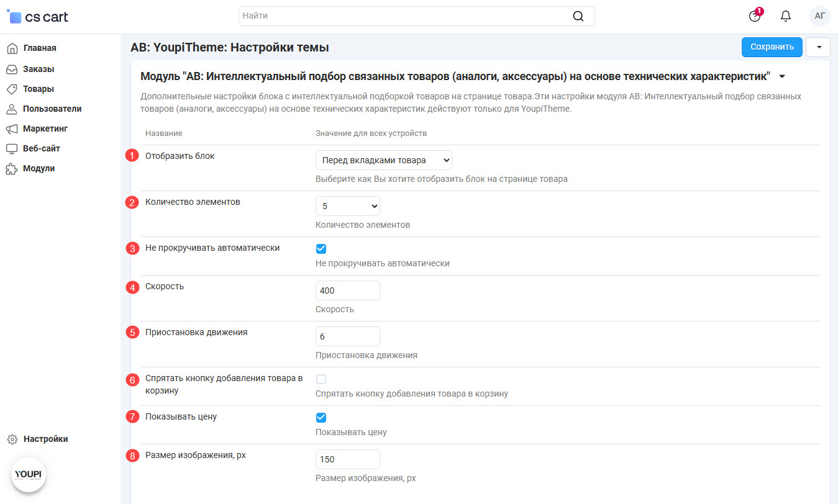Image resolution: width=838 pixels, height=504 pixels.
Task: Open Модули in the sidebar
Action: click(x=39, y=168)
